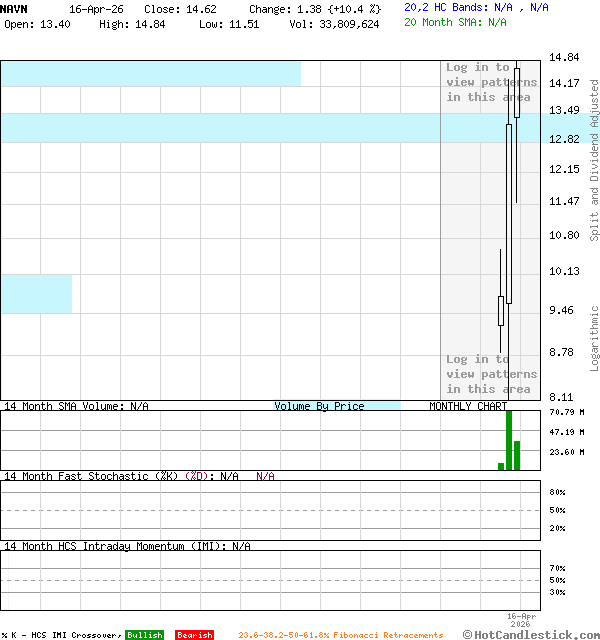This screenshot has height=640, width=600.
Task: Click the 14 Month SMA Volume heading
Action: click(76, 406)
